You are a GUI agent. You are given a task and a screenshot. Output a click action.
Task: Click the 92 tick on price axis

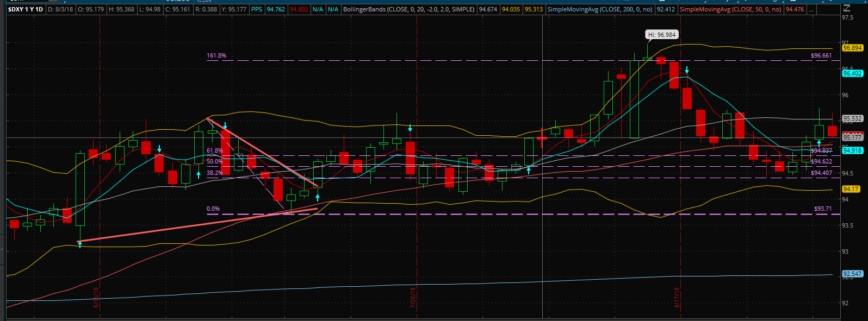pyautogui.click(x=845, y=303)
